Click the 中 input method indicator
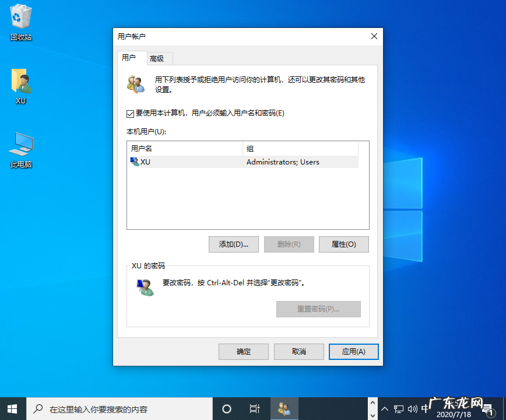The height and width of the screenshot is (420, 506). point(426,408)
